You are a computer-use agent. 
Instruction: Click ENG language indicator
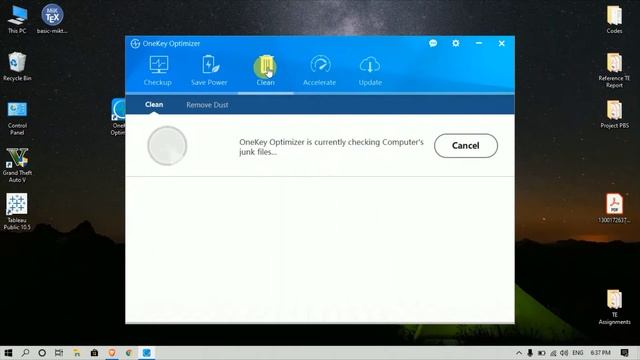[x=578, y=353]
